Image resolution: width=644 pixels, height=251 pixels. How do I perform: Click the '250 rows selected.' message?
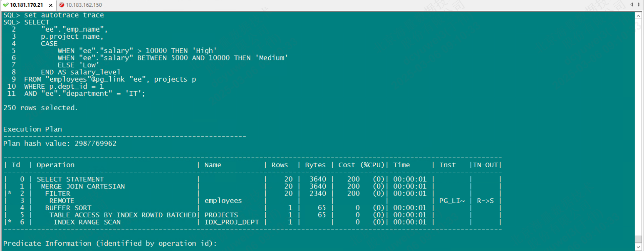point(40,108)
